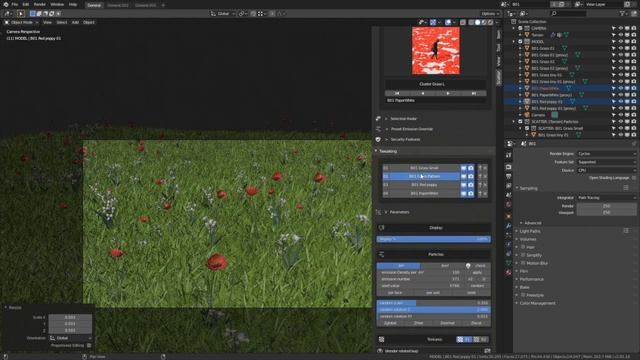Open the Object Mode dropdown

tap(21, 22)
